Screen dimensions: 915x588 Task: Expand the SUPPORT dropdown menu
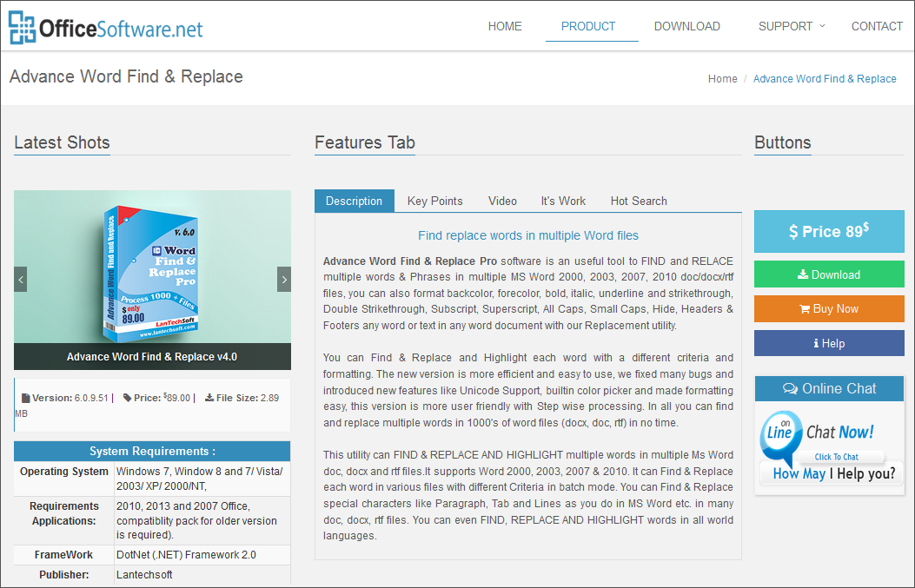coord(792,26)
